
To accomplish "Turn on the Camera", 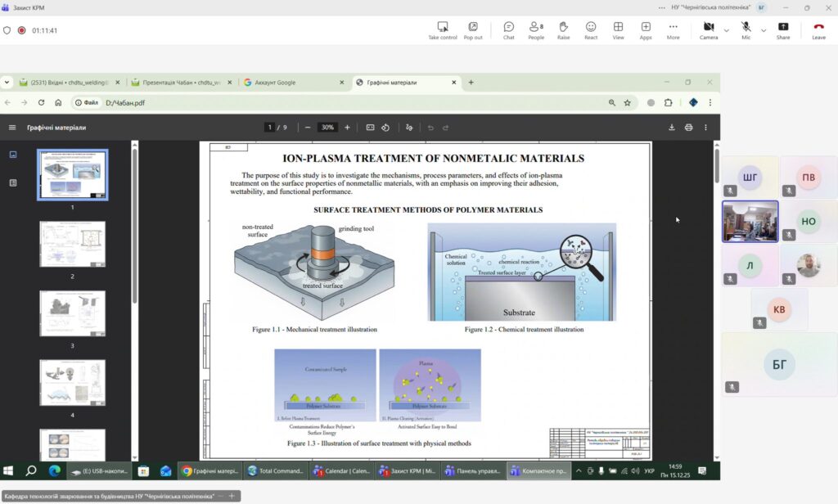I will 709,29.
